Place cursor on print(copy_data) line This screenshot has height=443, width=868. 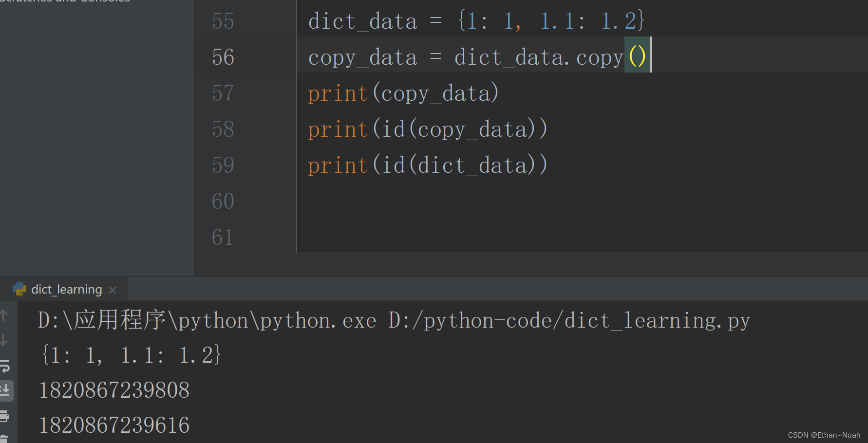[402, 92]
